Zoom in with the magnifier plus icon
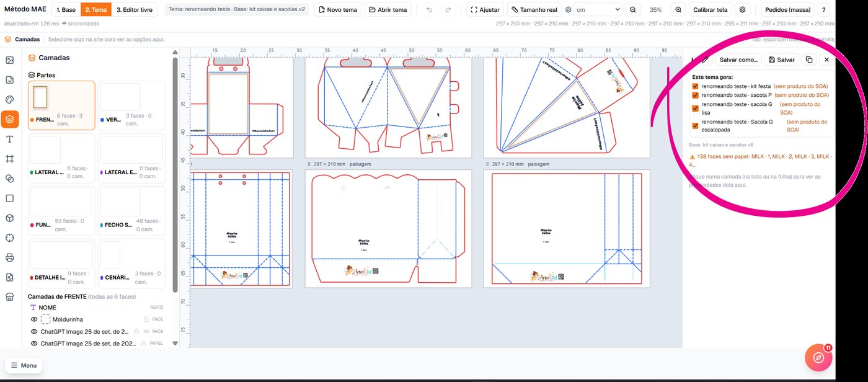 click(678, 10)
